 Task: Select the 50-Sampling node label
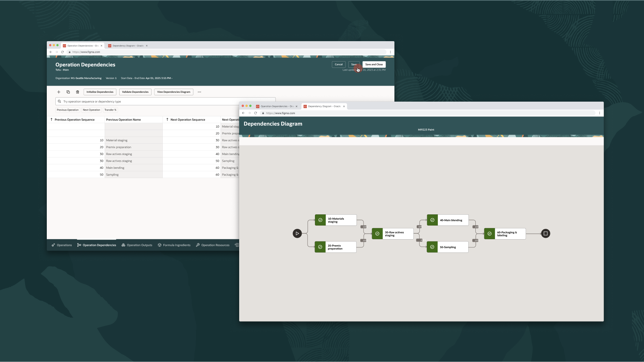pyautogui.click(x=448, y=247)
